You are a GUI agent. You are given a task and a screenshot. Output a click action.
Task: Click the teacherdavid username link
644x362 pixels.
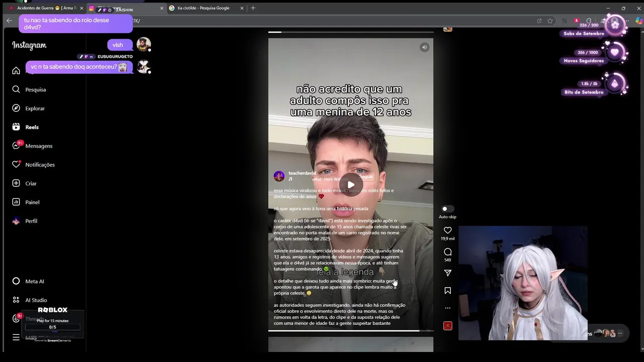pos(302,173)
